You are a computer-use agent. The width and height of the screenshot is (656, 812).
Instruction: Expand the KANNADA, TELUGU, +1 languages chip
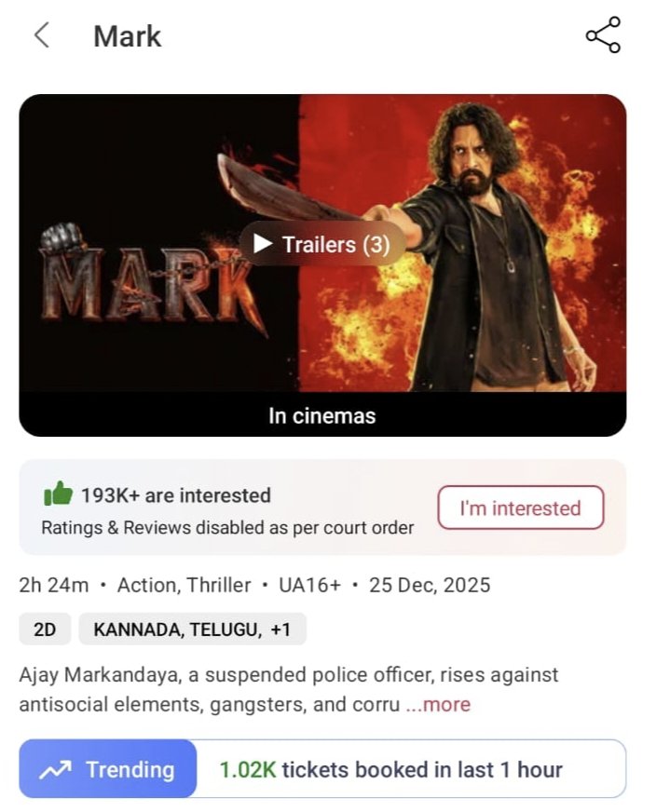pyautogui.click(x=192, y=629)
